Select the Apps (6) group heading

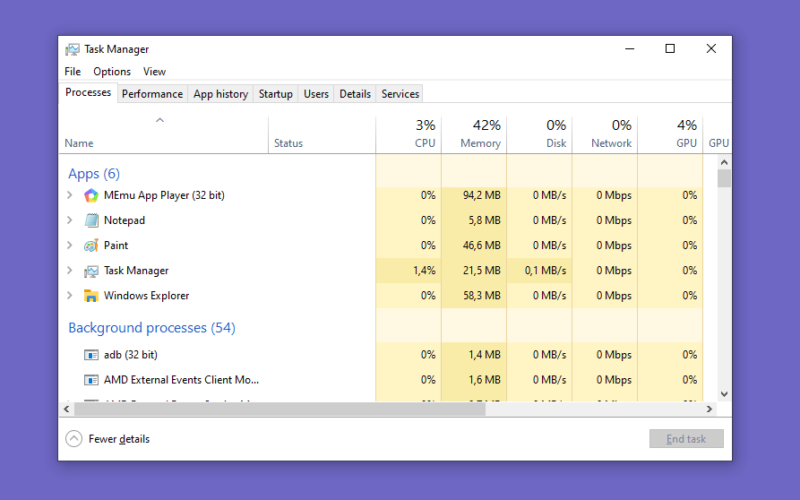pyautogui.click(x=94, y=173)
